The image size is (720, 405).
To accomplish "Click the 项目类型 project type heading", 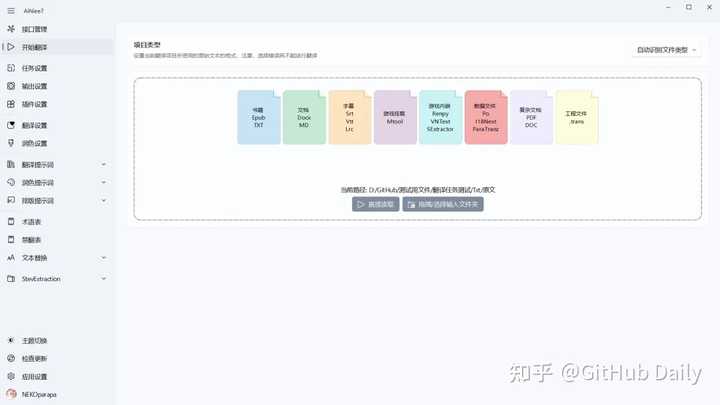I will (x=147, y=45).
